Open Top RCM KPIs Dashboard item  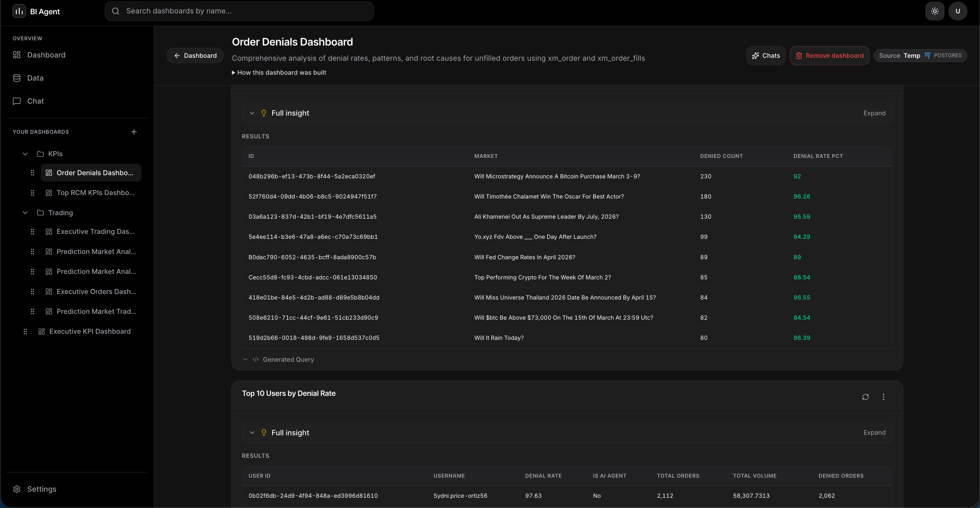[91, 193]
